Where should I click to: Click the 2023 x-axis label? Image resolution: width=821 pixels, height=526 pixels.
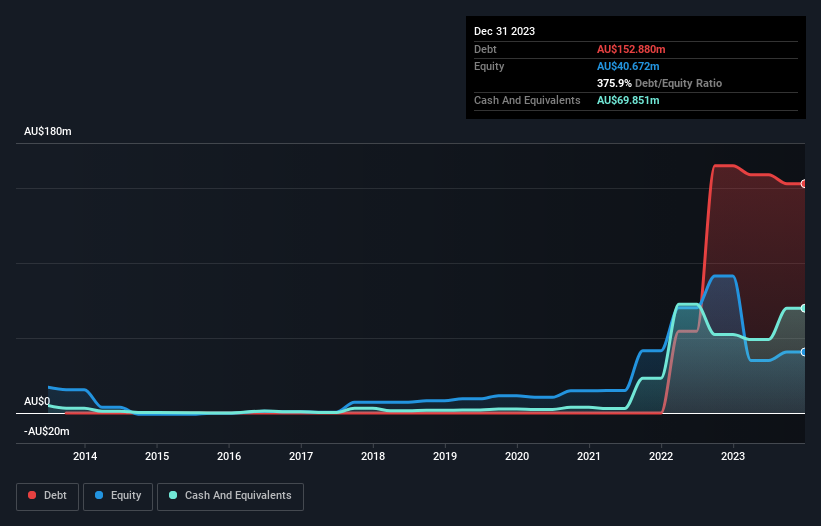pyautogui.click(x=733, y=456)
